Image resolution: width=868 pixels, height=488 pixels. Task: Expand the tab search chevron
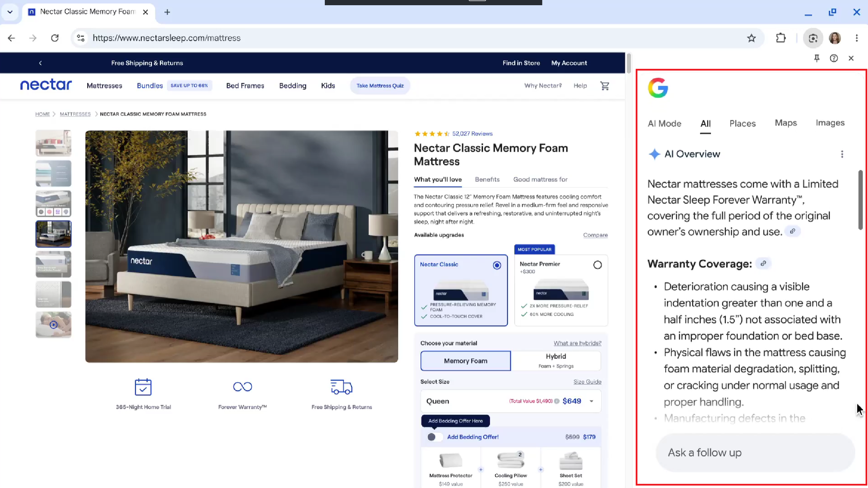(x=10, y=12)
